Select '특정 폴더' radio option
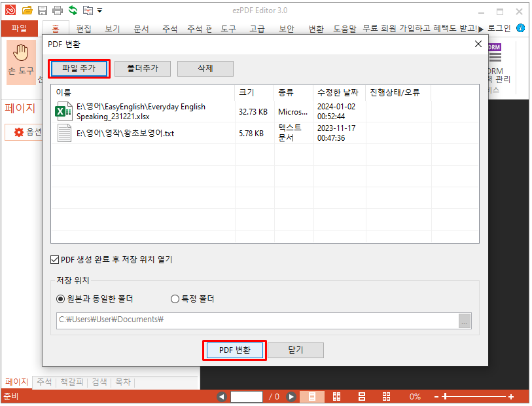532x406 pixels. click(x=175, y=299)
